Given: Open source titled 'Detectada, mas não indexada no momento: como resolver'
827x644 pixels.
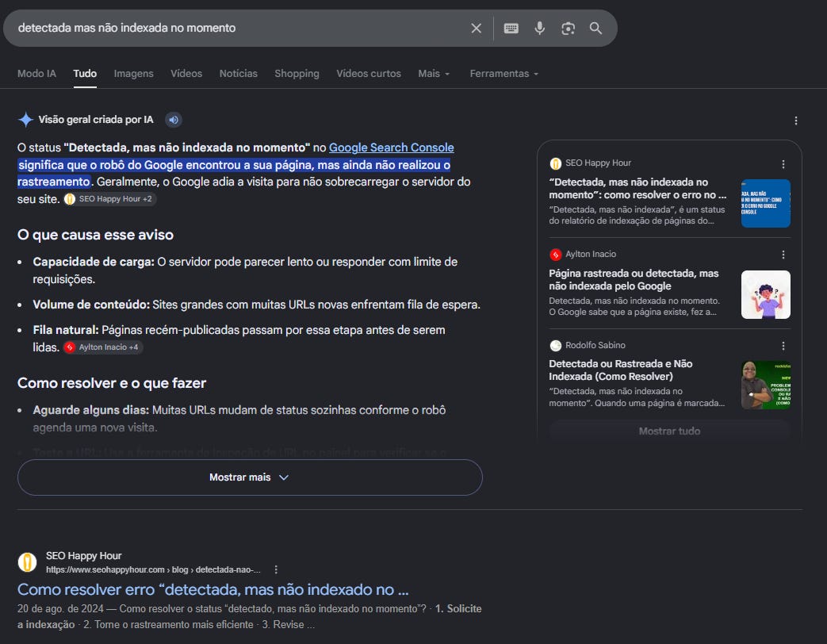Looking at the screenshot, I should tap(637, 188).
